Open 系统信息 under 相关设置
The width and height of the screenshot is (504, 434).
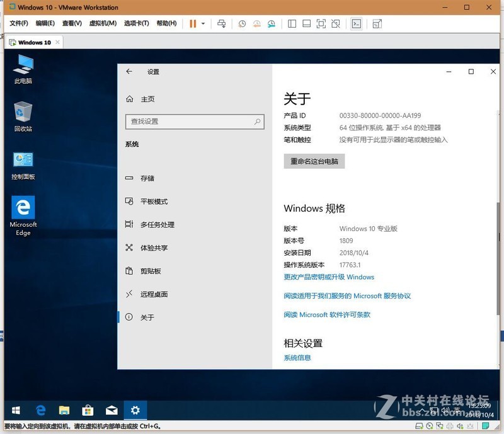299,357
